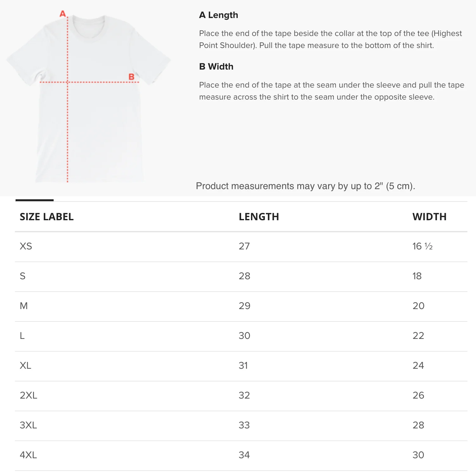
Task: Click the WIDTH column header
Action: tap(429, 217)
